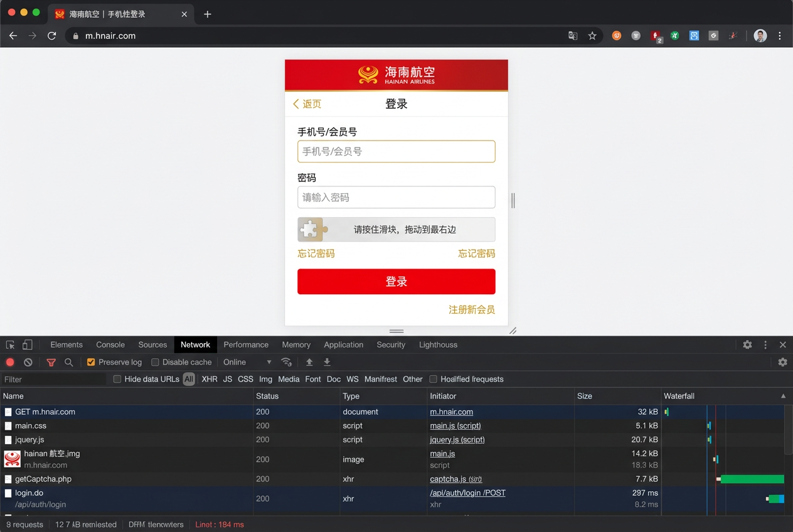Focus the 手机号/会员号 input field
This screenshot has height=532, width=793.
pos(396,151)
